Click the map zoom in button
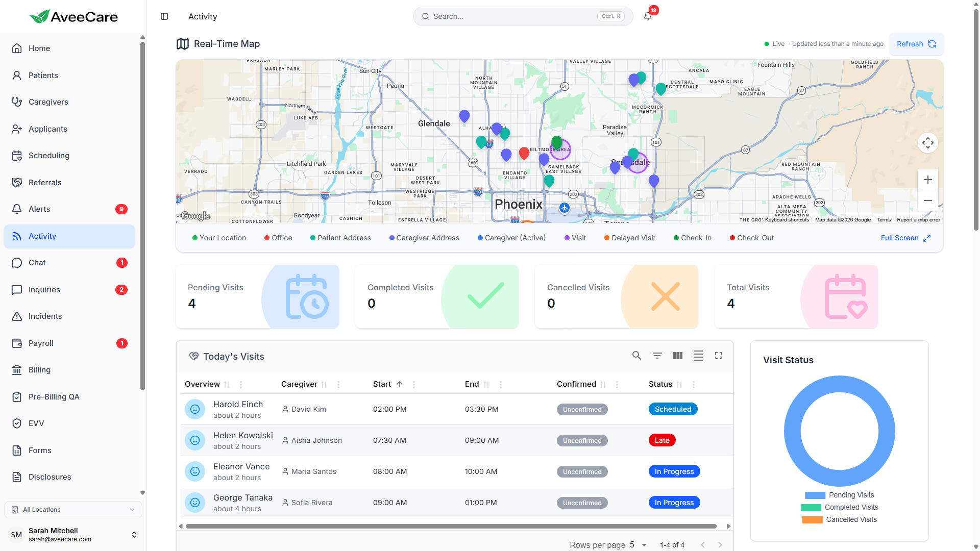Viewport: 980px width, 551px height. (x=927, y=180)
